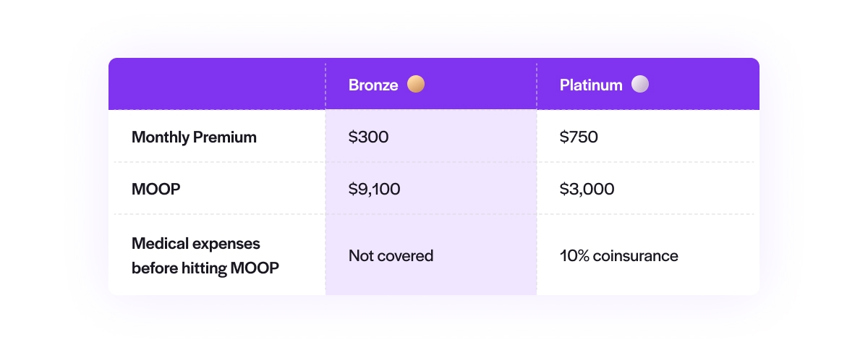Click the 10% coinsurance cell
This screenshot has width=868, height=353.
point(618,255)
